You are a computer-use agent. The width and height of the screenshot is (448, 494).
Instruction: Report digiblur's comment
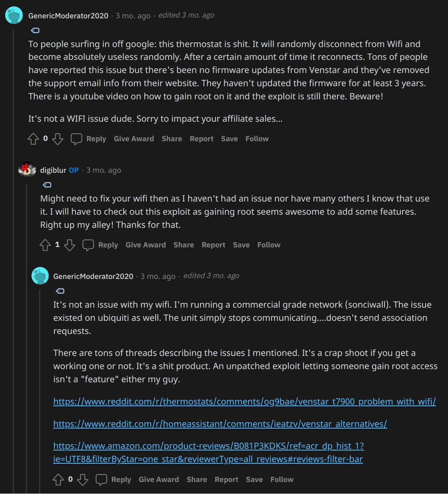tap(213, 245)
